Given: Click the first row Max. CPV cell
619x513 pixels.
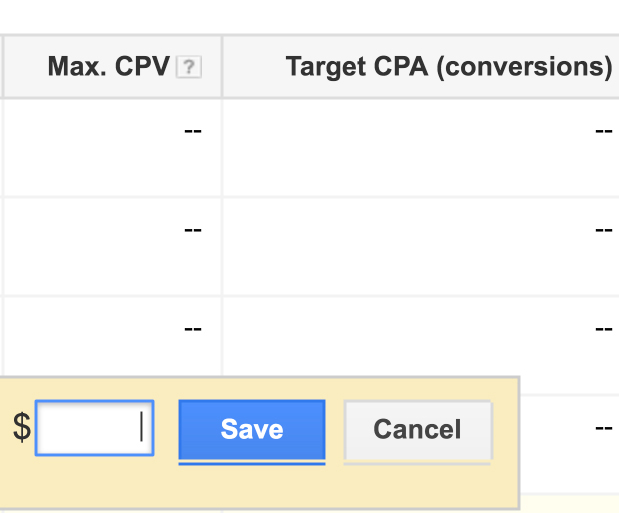Looking at the screenshot, I should point(192,132).
